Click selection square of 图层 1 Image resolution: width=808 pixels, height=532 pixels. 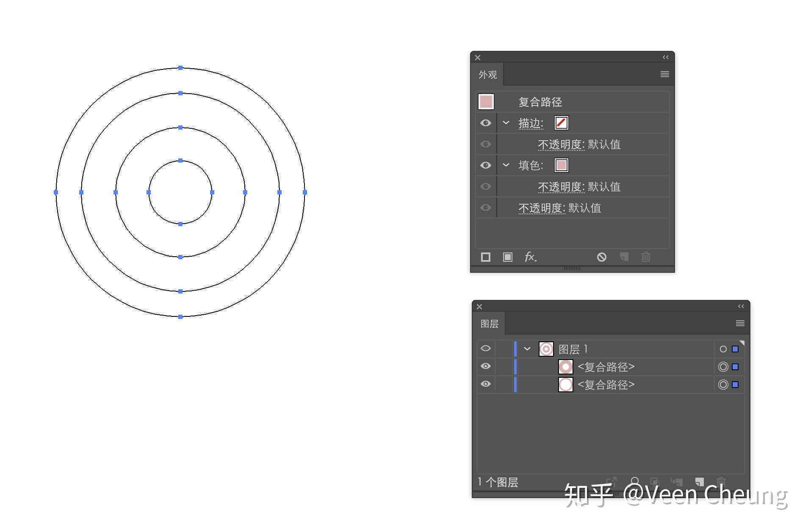pyautogui.click(x=736, y=349)
